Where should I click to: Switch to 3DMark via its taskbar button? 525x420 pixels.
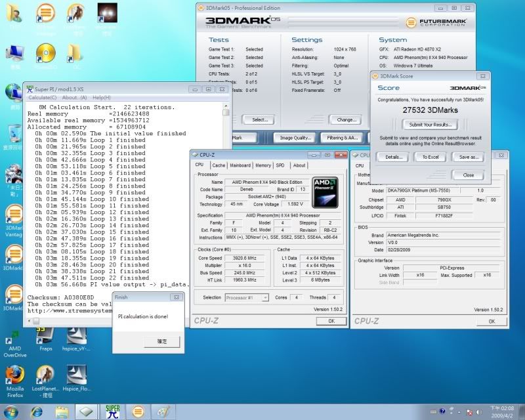coord(138,411)
